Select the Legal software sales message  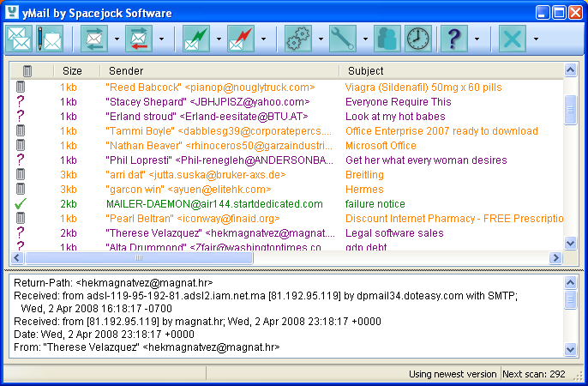point(394,232)
